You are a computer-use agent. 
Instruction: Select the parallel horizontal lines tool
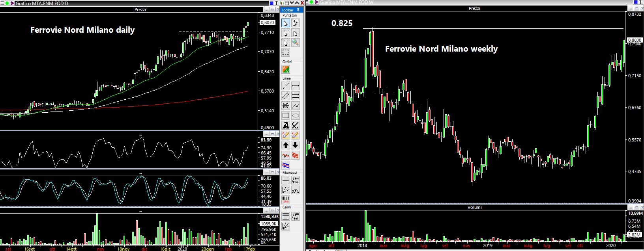[x=295, y=96]
